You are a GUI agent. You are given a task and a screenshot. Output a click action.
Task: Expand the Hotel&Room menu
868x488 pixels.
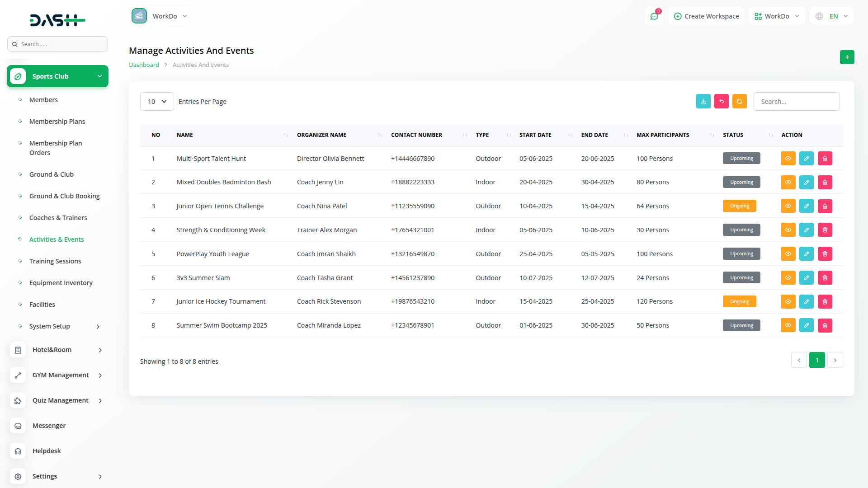point(57,350)
